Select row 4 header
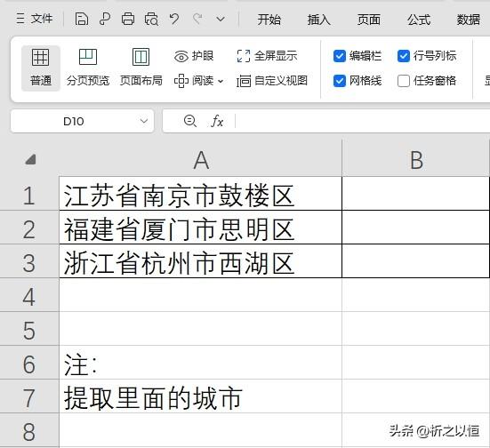 point(29,295)
